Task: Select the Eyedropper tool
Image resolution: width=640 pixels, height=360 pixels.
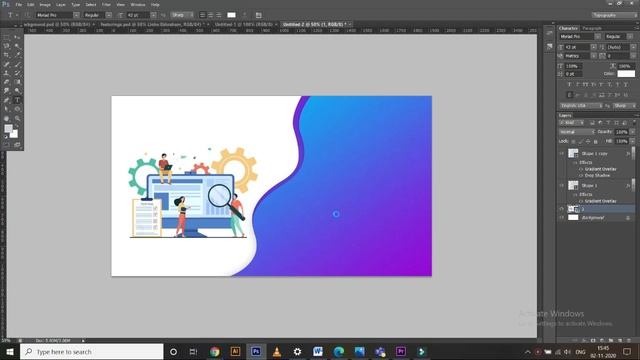Action: point(17,55)
